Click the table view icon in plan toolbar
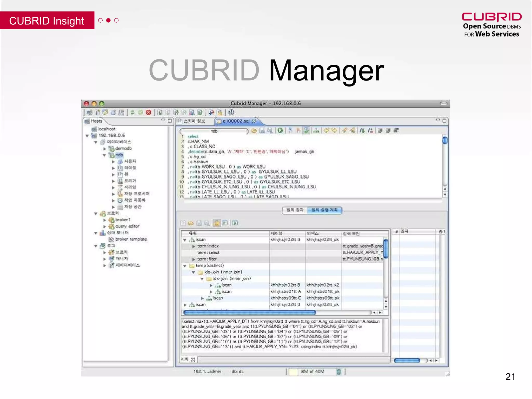This screenshot has width=532, height=399. (x=225, y=223)
